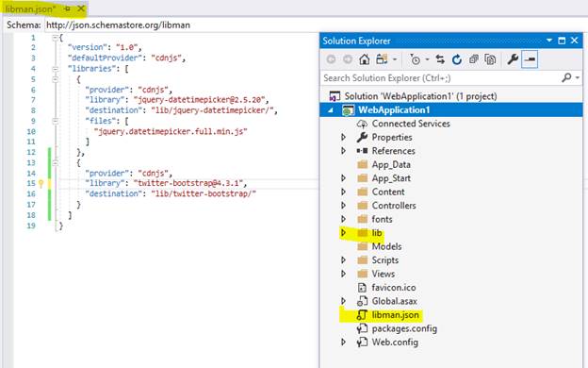The height and width of the screenshot is (368, 588).
Task: Refresh Solution Explorer with the circular arrow
Action: pyautogui.click(x=456, y=59)
